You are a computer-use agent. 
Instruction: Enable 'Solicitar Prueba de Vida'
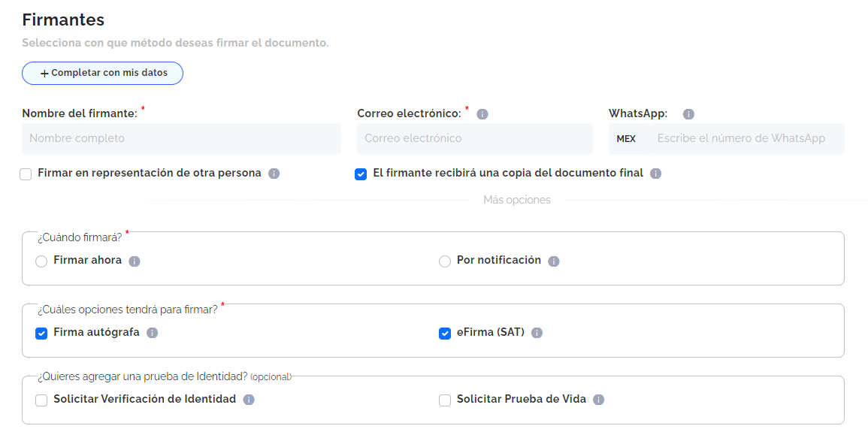tap(444, 399)
